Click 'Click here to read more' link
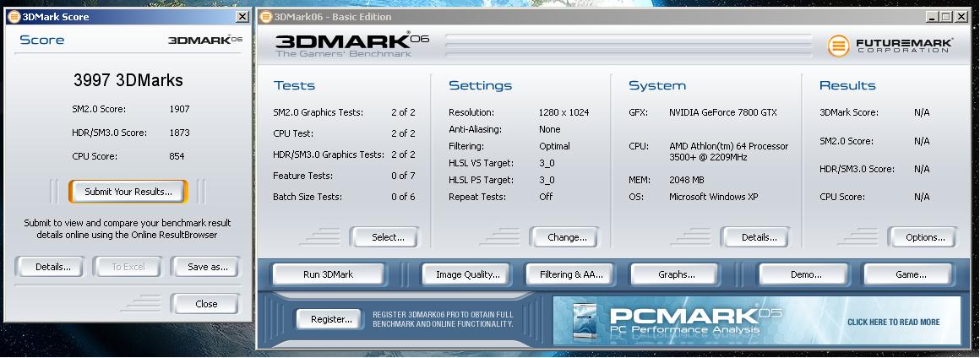This screenshot has width=980, height=358. [893, 323]
